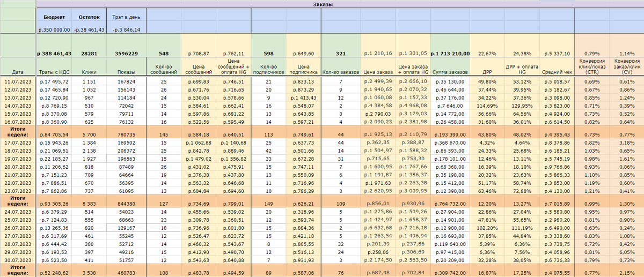
Task: Click the overall ДРР value 22,67%
Action: tap(487, 54)
